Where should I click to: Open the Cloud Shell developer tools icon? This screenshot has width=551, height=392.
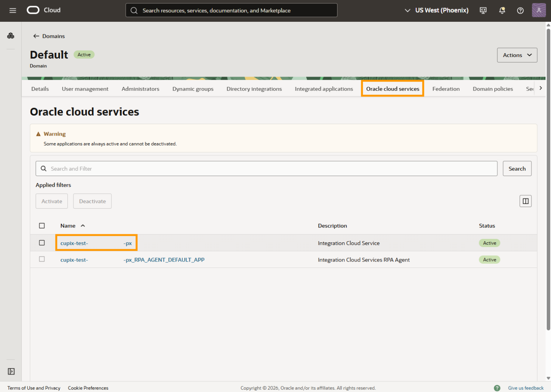(x=483, y=10)
